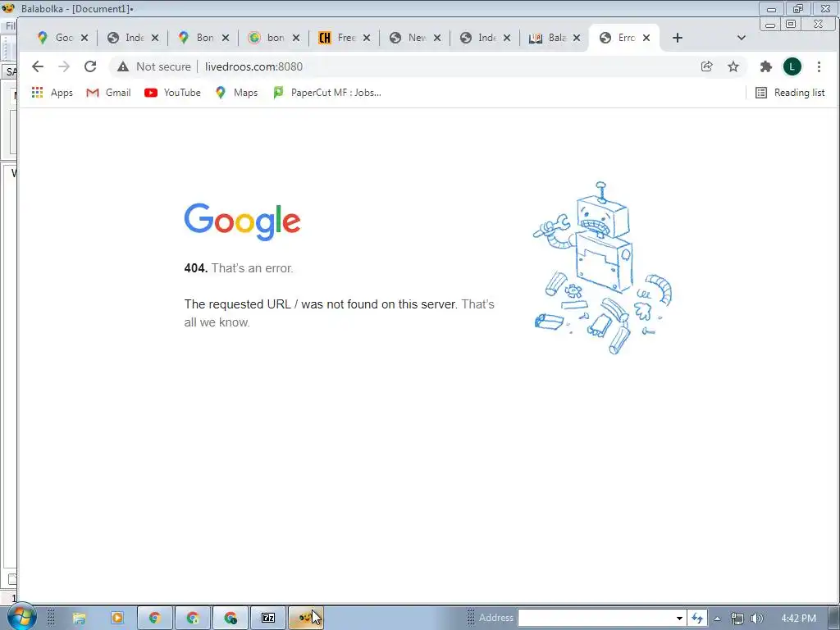
Task: Open the Maps bookmark
Action: point(236,93)
